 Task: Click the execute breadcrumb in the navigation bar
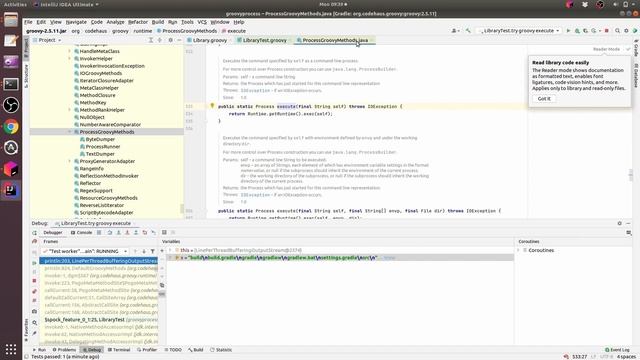(234, 31)
